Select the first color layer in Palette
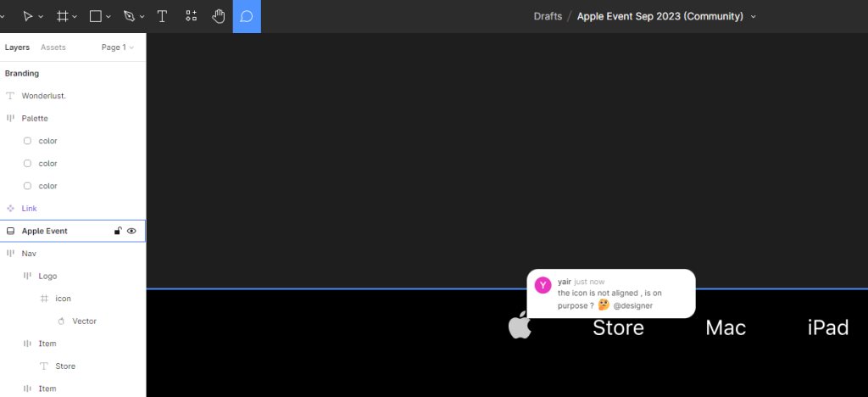Image resolution: width=868 pixels, height=397 pixels. click(x=47, y=141)
